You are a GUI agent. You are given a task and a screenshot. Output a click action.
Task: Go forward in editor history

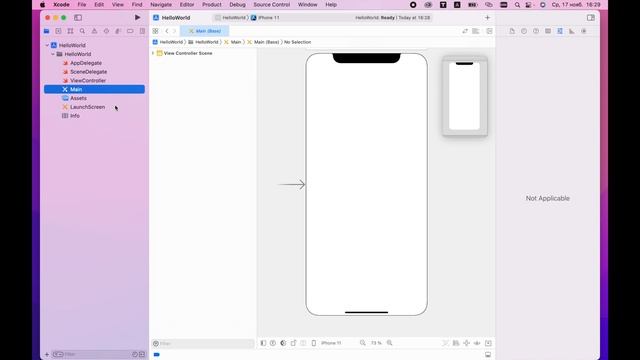[174, 31]
